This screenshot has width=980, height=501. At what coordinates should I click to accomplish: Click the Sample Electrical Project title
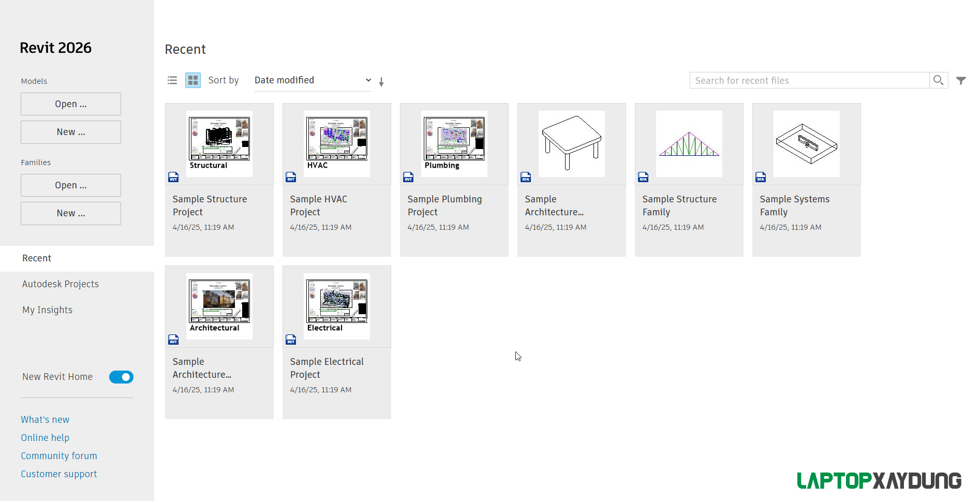pyautogui.click(x=326, y=368)
